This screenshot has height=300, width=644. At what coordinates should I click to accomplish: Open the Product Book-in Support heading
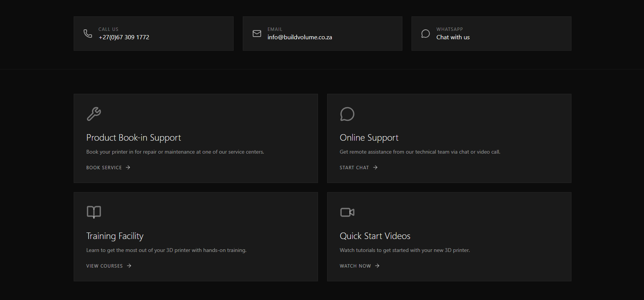tap(134, 138)
